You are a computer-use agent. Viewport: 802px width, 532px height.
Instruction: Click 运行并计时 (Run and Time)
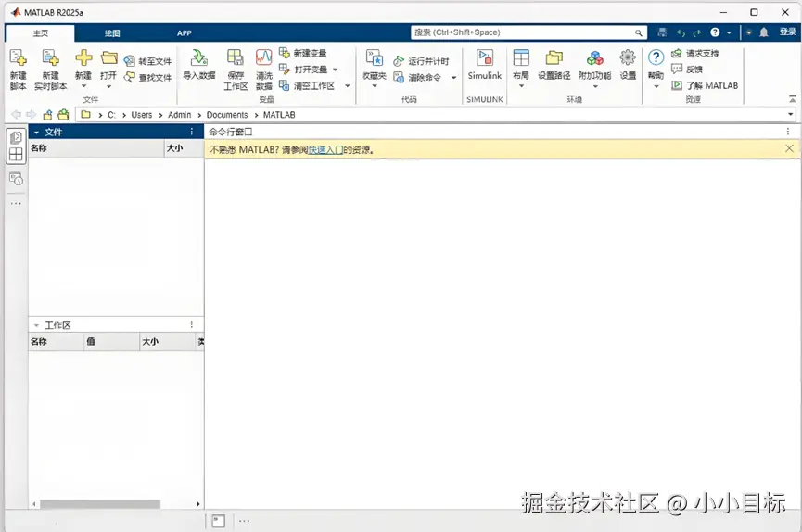click(421, 61)
